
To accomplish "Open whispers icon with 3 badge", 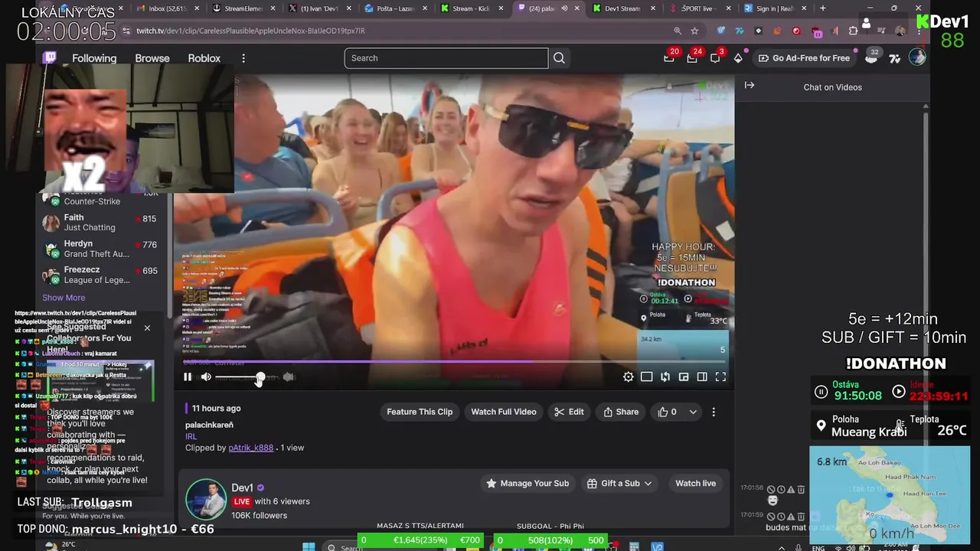I will pos(714,58).
